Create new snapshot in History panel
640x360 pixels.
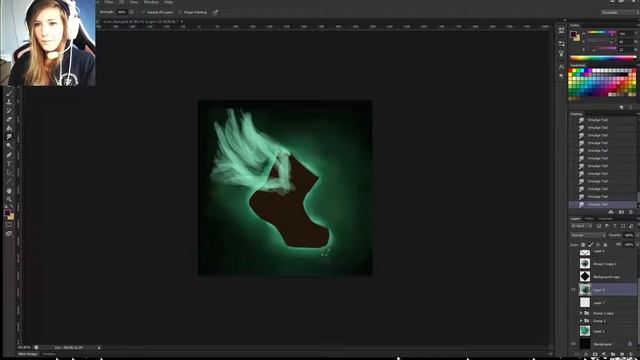click(621, 212)
